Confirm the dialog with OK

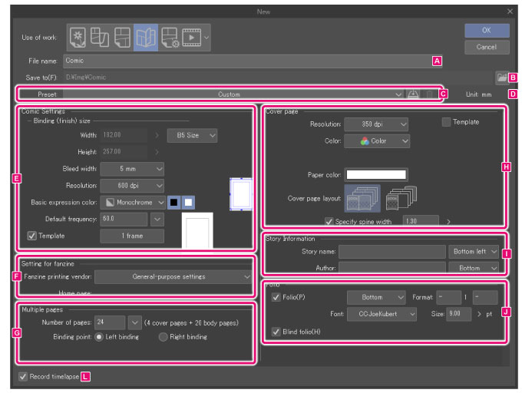[487, 30]
